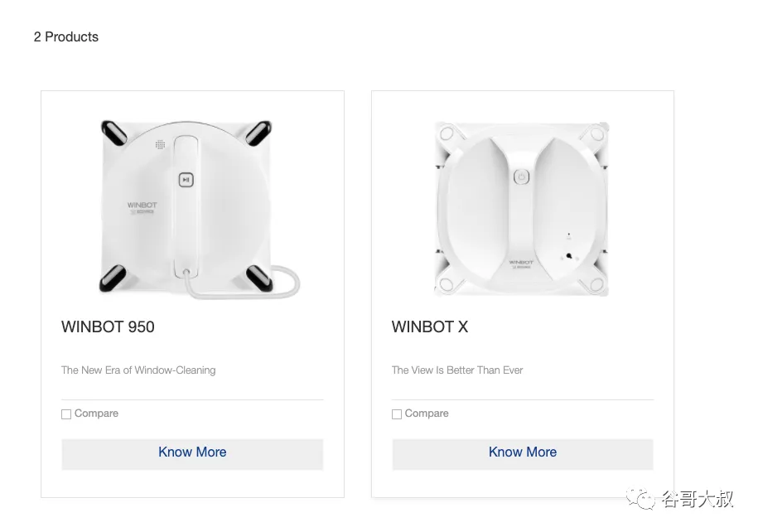Click the speaker grille dots on WINBOT 950
The width and height of the screenshot is (758, 532).
click(x=160, y=144)
